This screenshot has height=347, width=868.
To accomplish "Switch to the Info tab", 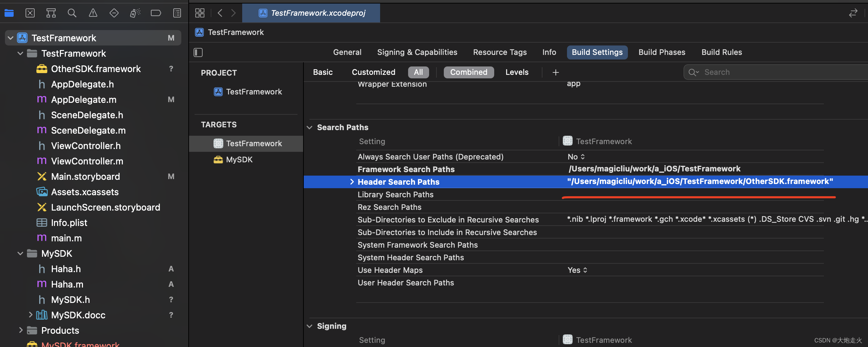I will pyautogui.click(x=549, y=52).
